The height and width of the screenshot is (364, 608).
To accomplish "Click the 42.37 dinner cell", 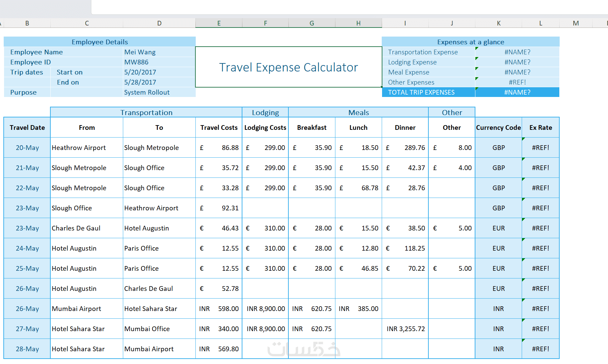I will pos(405,168).
